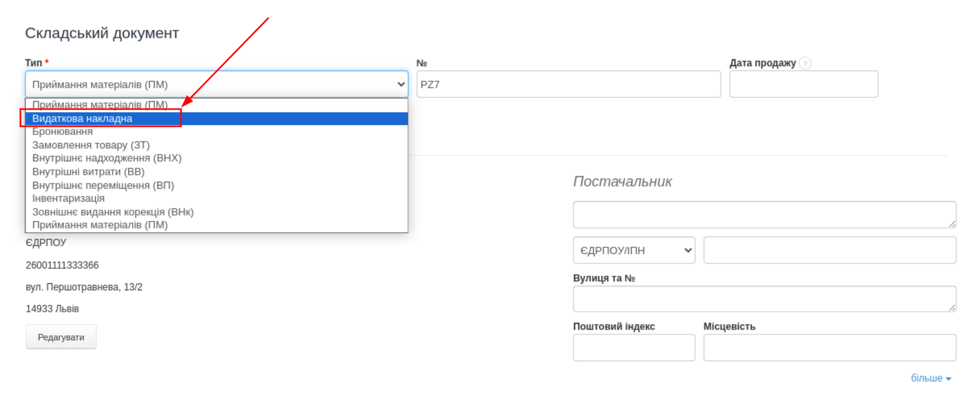The height and width of the screenshot is (395, 980).
Task: Focus the Дата продажу date field
Action: click(803, 84)
